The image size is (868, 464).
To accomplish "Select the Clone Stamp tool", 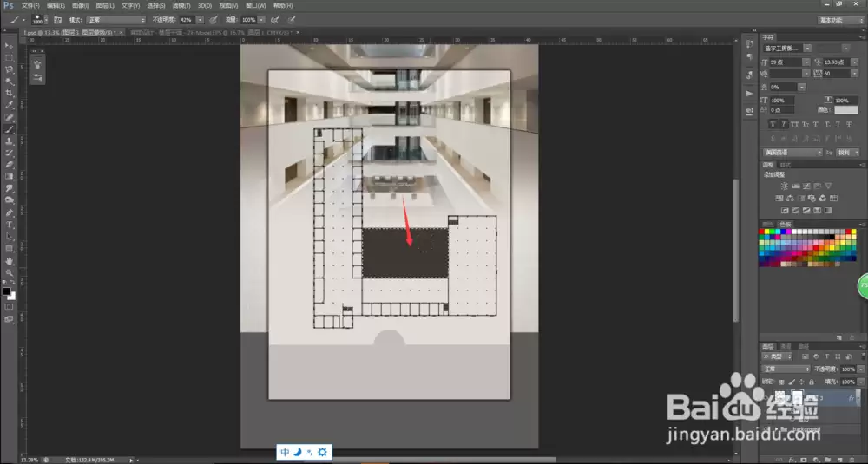I will click(x=9, y=141).
